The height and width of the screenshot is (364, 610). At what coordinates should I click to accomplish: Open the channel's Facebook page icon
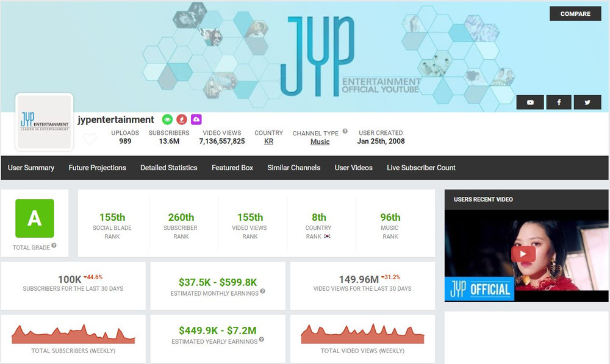[559, 102]
